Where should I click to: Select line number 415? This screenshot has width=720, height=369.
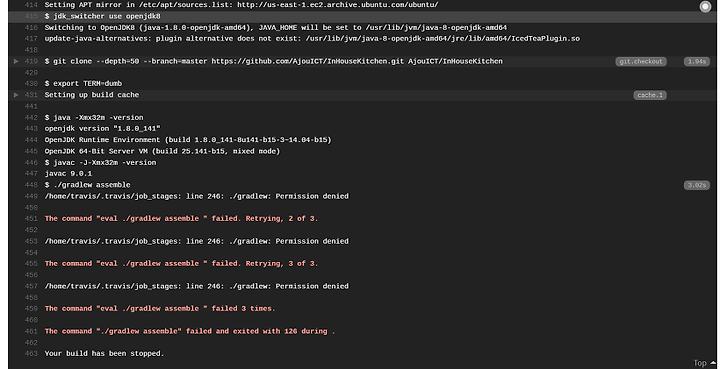pos(31,16)
